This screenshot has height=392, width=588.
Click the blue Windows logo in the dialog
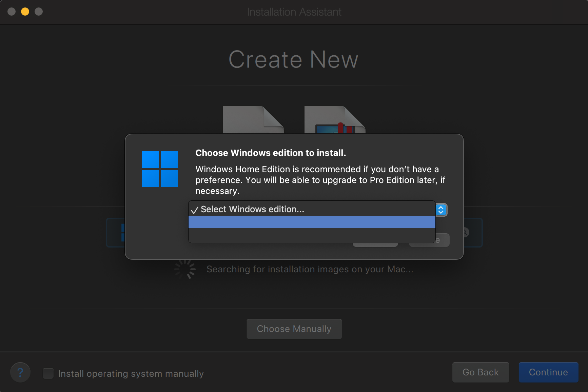point(160,169)
